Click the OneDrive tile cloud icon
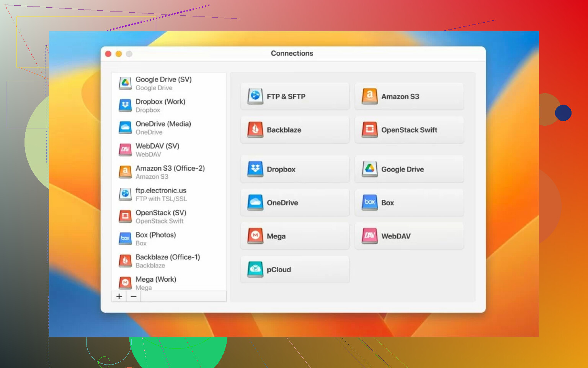Viewport: 588px width, 368px height. pos(255,202)
